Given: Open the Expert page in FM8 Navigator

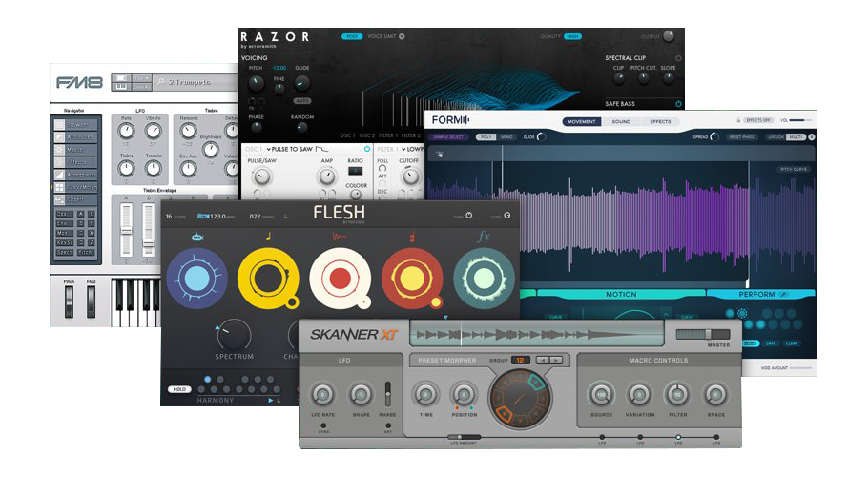Looking at the screenshot, I should (76, 199).
